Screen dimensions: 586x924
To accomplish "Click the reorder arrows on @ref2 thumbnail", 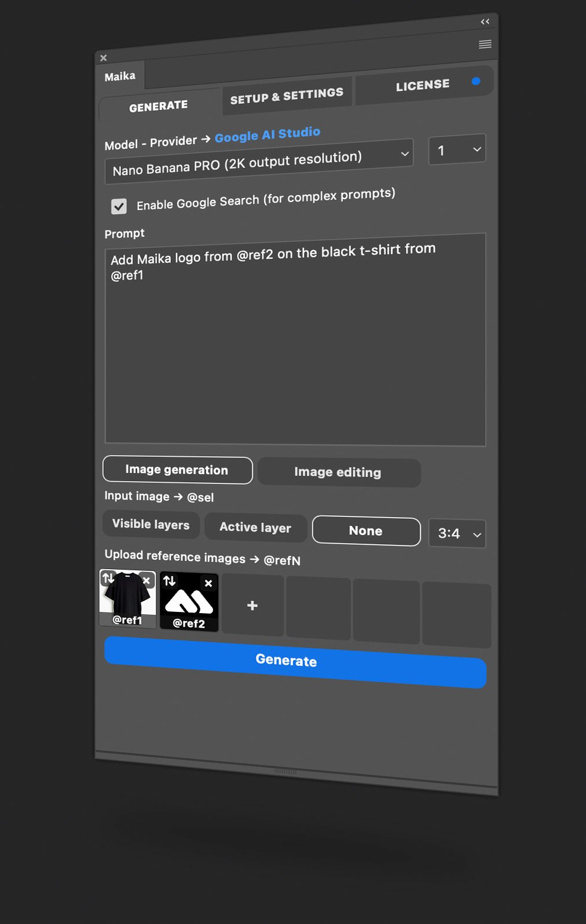I will pyautogui.click(x=169, y=581).
